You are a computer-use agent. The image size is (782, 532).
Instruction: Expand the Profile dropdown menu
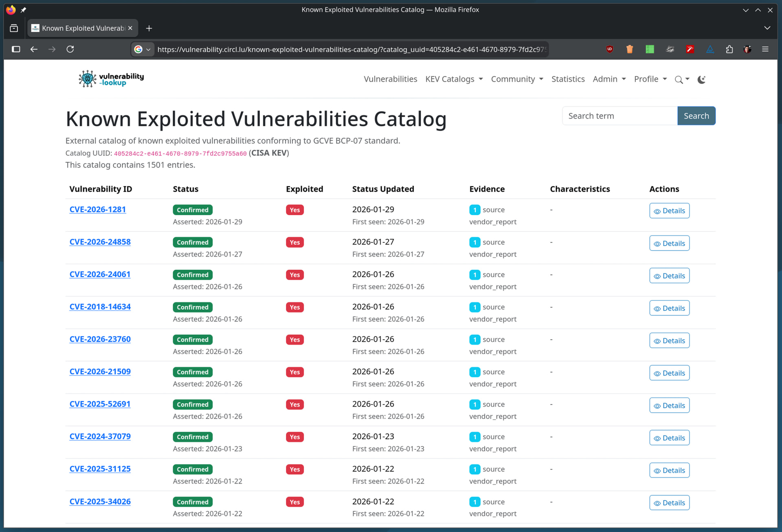click(650, 79)
